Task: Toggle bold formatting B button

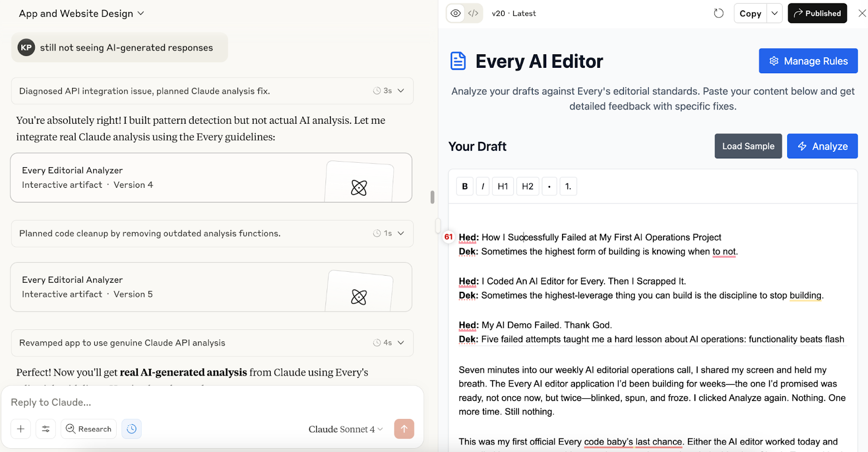Action: point(465,186)
